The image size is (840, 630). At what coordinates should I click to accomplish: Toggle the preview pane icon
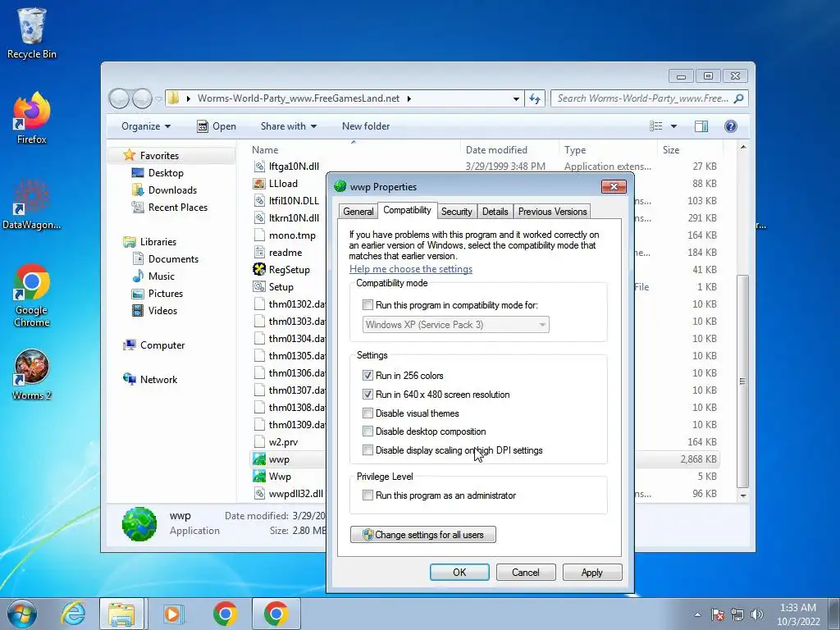coord(701,126)
